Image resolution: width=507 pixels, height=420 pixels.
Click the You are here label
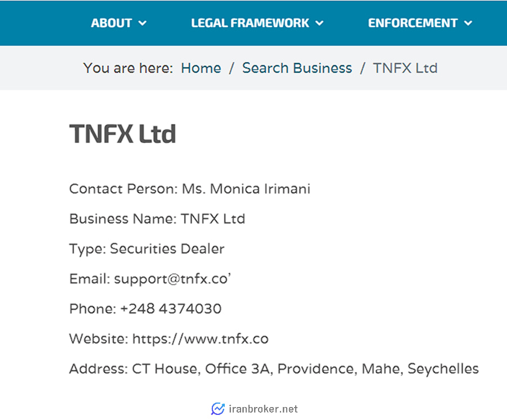[128, 68]
